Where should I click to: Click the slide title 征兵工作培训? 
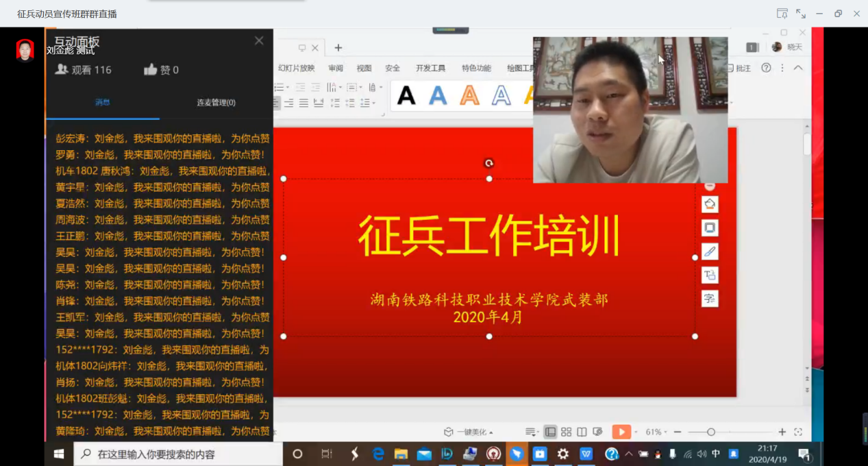(489, 236)
